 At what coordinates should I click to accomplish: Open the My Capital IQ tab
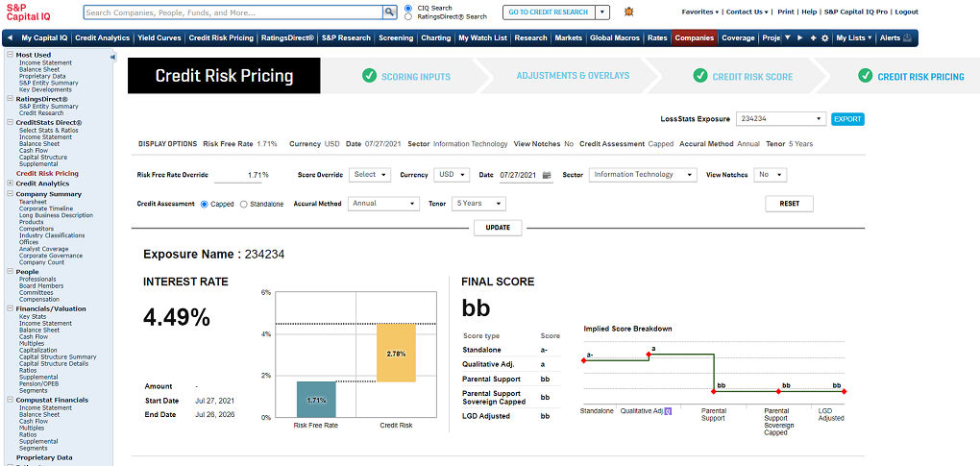click(44, 38)
